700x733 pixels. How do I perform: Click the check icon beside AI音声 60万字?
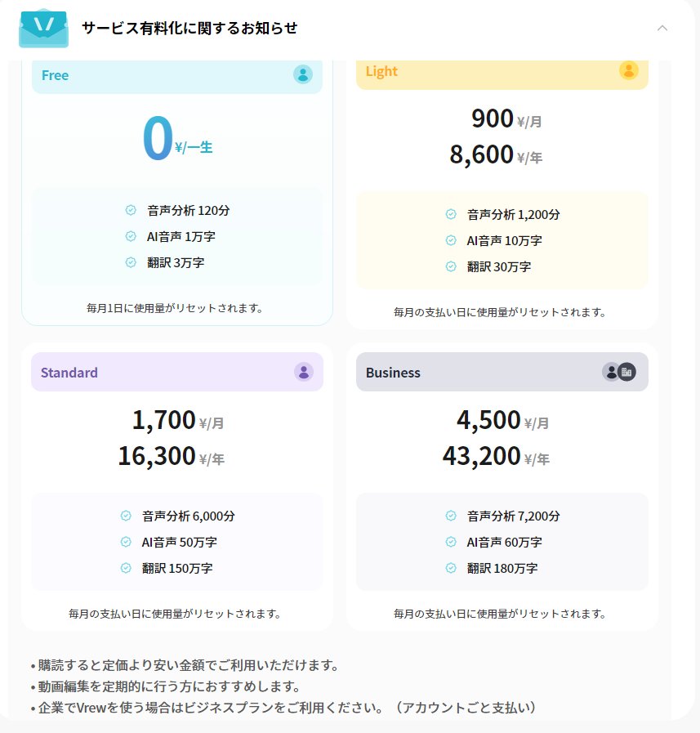(x=449, y=542)
